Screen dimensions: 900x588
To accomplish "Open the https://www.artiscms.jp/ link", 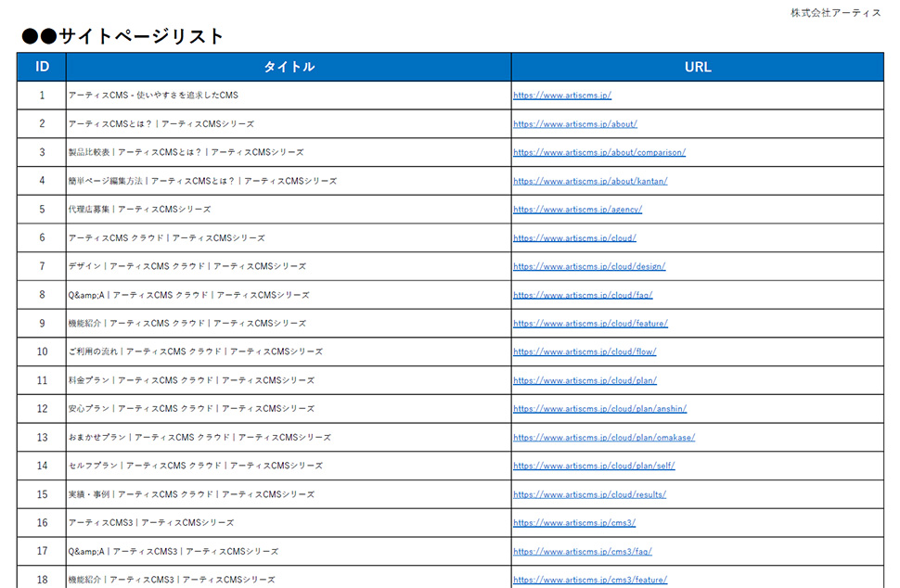I will [562, 96].
